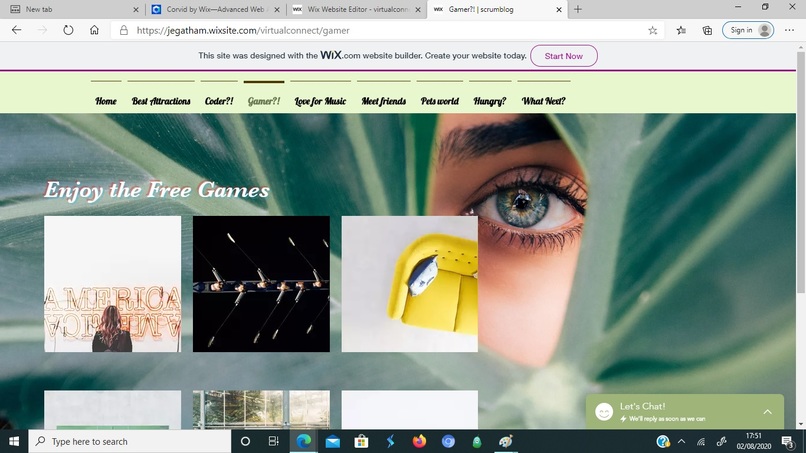This screenshot has height=453, width=806.
Task: Open Firefox from the taskbar
Action: [x=419, y=442]
